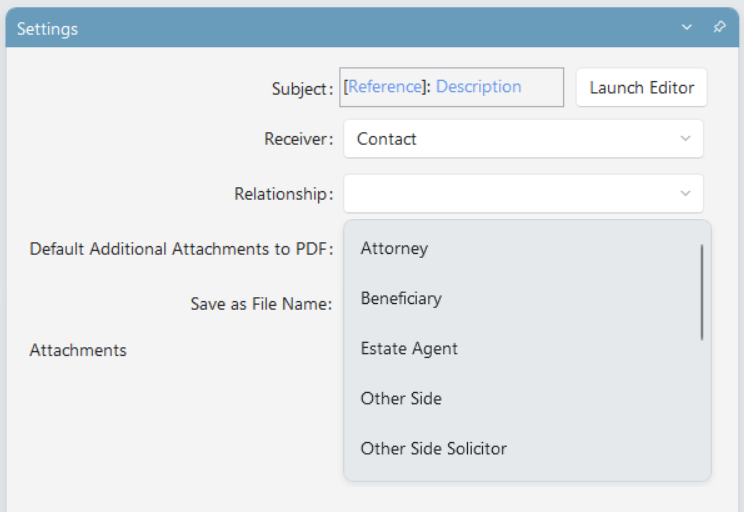Click the Settings panel title
744x512 pixels.
47,29
